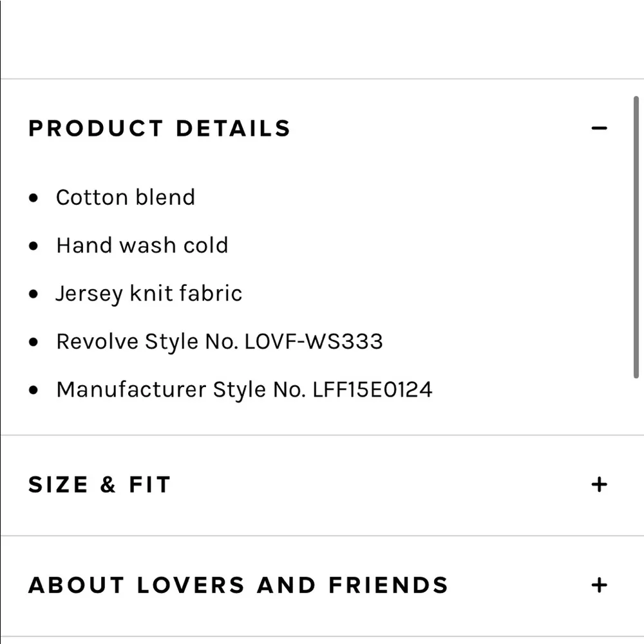Viewport: 644px width, 644px height.
Task: Click the 'Cotton blend' text
Action: [x=126, y=197]
